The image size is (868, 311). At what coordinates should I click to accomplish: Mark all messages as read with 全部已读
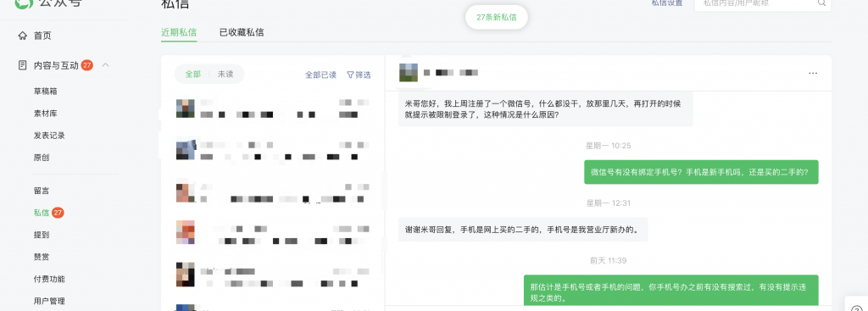pyautogui.click(x=320, y=75)
